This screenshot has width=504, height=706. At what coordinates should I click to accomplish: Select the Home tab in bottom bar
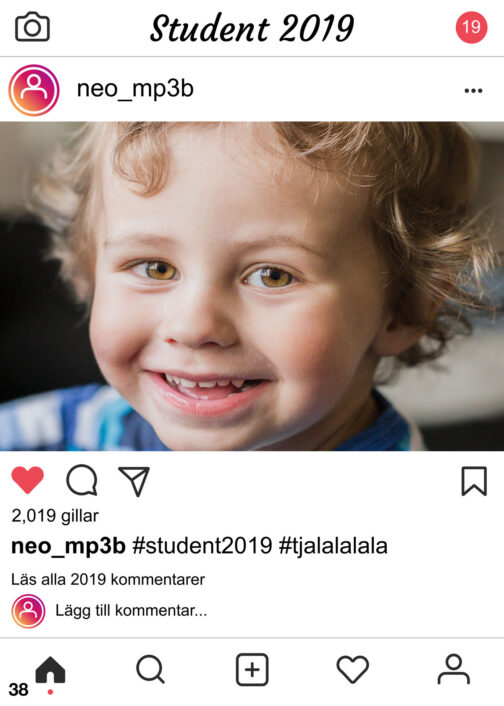(x=50, y=670)
